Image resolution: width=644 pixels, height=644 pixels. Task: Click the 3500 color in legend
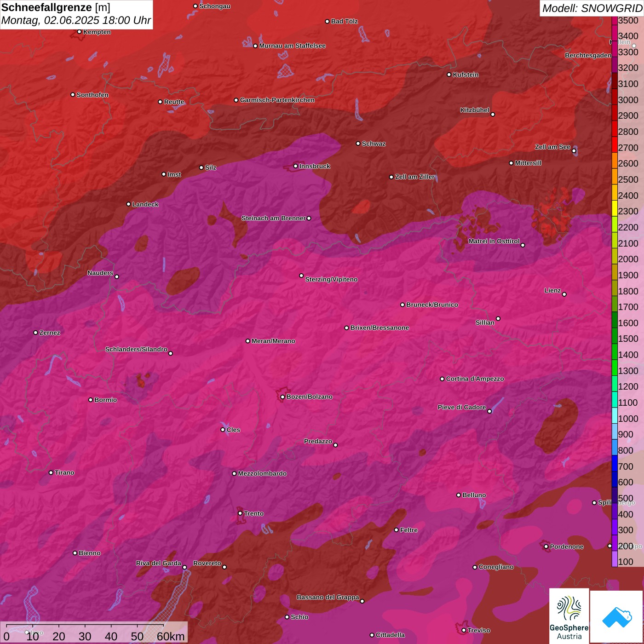[x=615, y=20]
